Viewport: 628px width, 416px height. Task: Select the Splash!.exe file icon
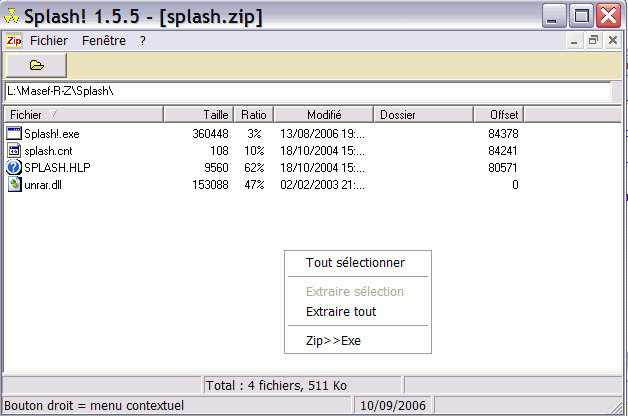coord(14,133)
